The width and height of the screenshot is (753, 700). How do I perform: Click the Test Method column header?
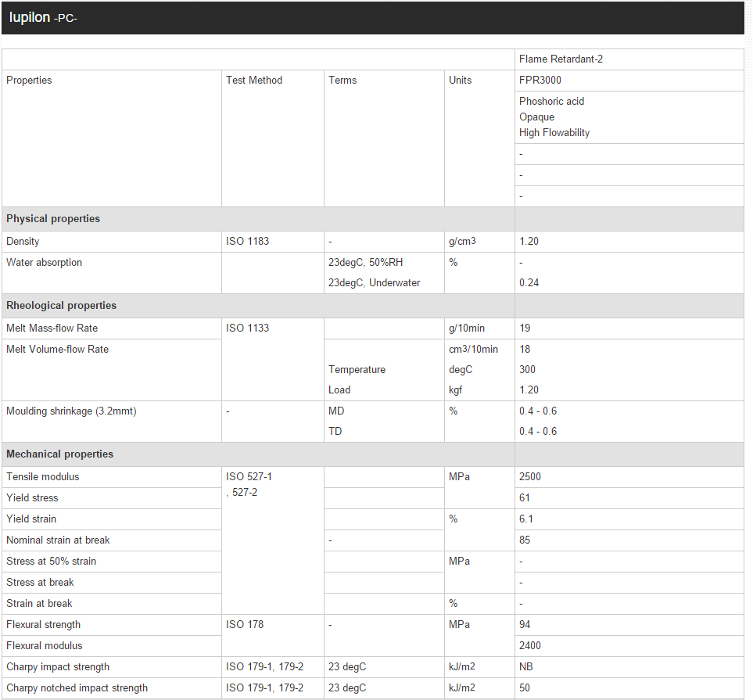[x=254, y=81]
